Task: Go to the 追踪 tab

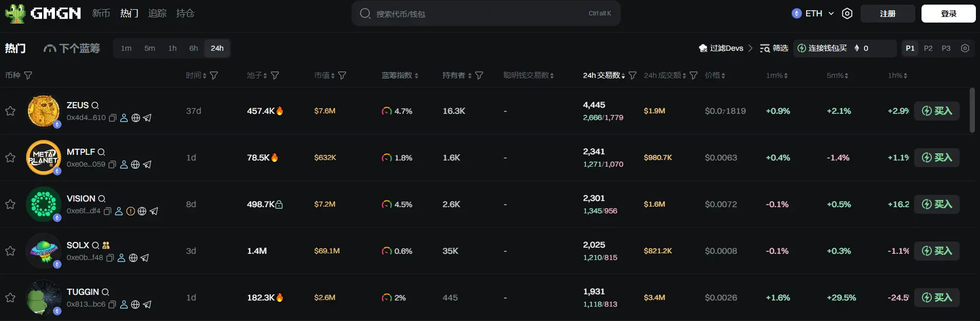Action: coord(157,13)
